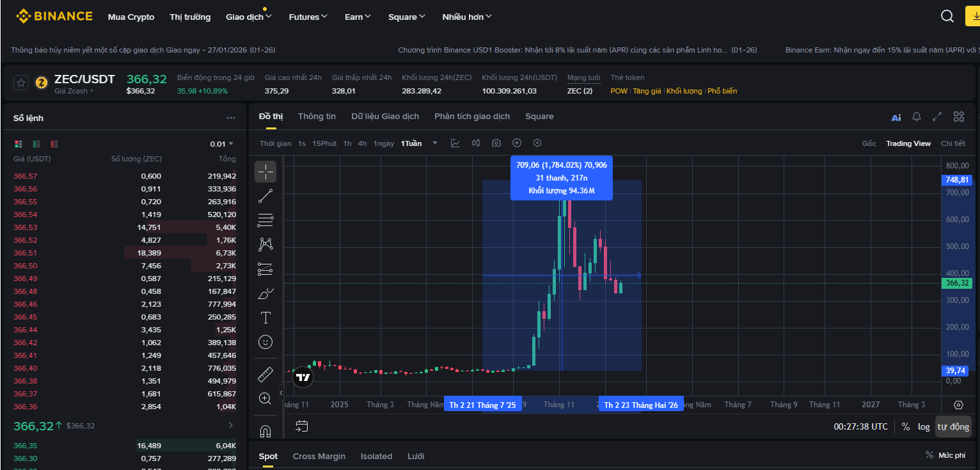Select the Cross Margin tab
Image resolution: width=980 pixels, height=470 pixels.
pyautogui.click(x=319, y=457)
